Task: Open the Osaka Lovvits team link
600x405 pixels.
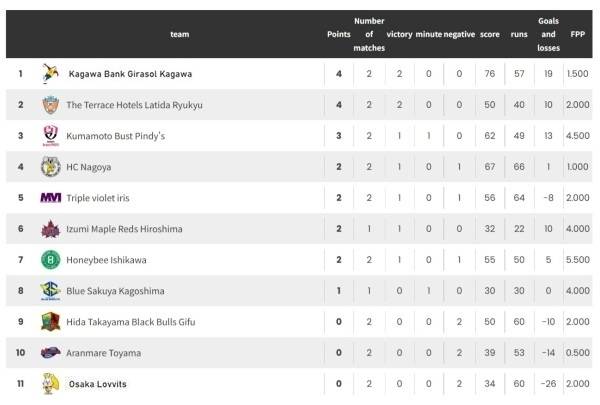Action: coord(97,384)
